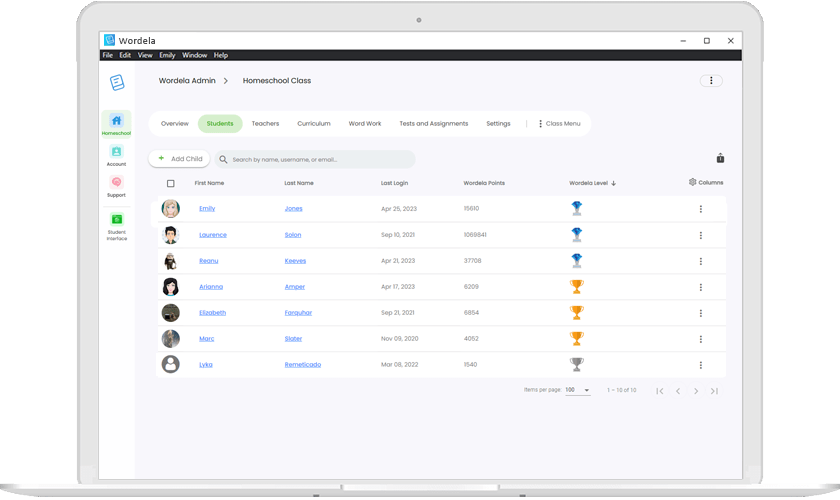Viewport: 840px width, 500px height.
Task: Click the diamond trophy for Emily
Action: tap(576, 208)
